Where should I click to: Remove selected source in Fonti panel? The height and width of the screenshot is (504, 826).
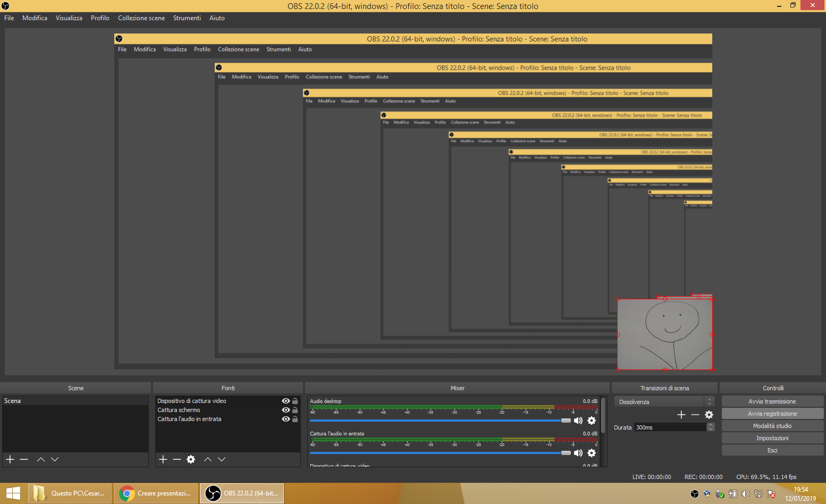177,459
